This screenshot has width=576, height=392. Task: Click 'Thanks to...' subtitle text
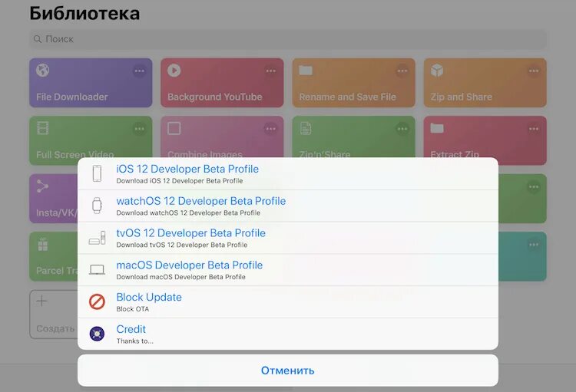coord(135,341)
